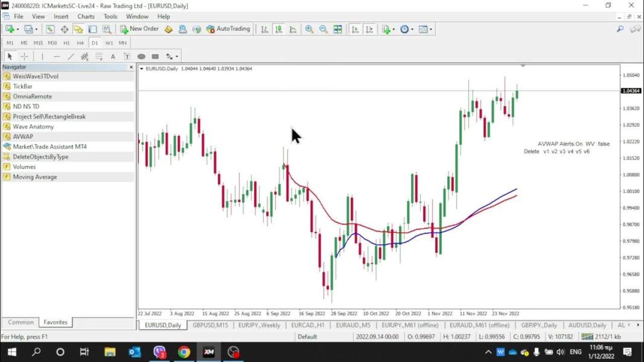Click the Tile Windows icon
This screenshot has height=362, width=644.
pyautogui.click(x=337, y=29)
